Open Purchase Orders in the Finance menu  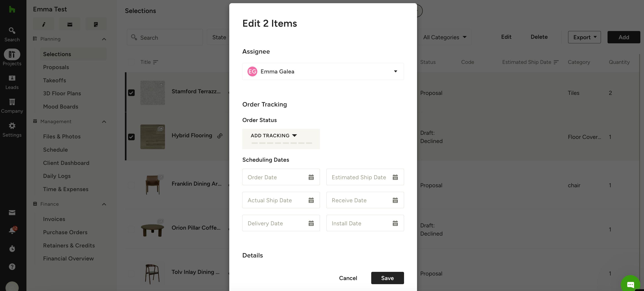pos(65,232)
